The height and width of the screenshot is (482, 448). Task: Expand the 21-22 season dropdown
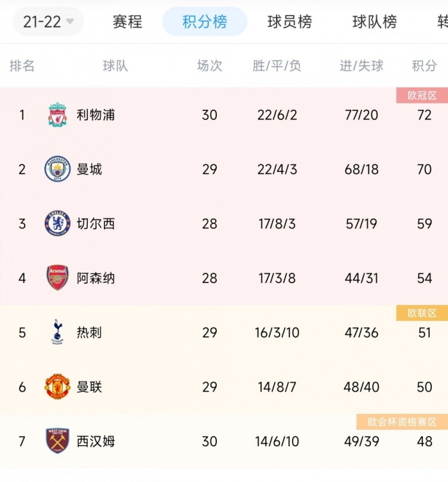(x=48, y=22)
